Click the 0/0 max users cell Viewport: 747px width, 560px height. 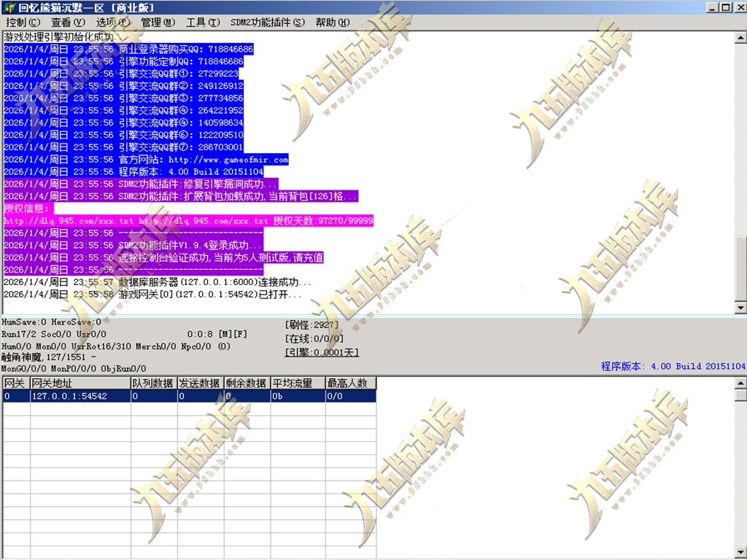[x=351, y=396]
